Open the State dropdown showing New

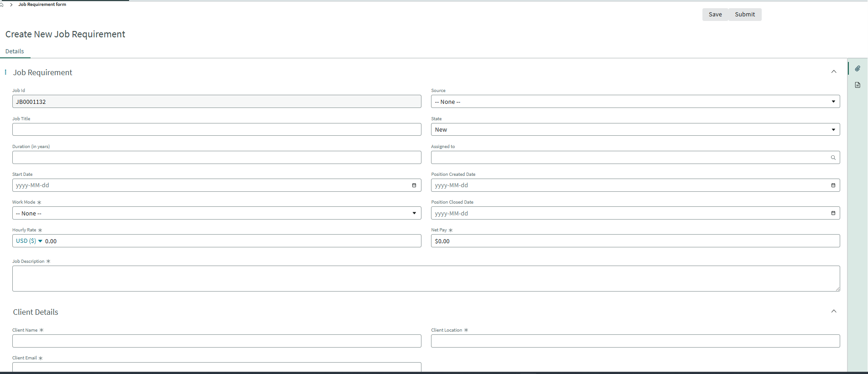[x=635, y=129]
